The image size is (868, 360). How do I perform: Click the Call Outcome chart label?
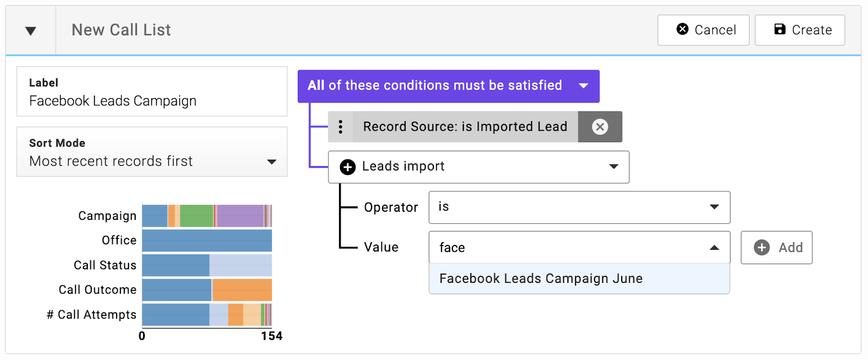click(98, 290)
